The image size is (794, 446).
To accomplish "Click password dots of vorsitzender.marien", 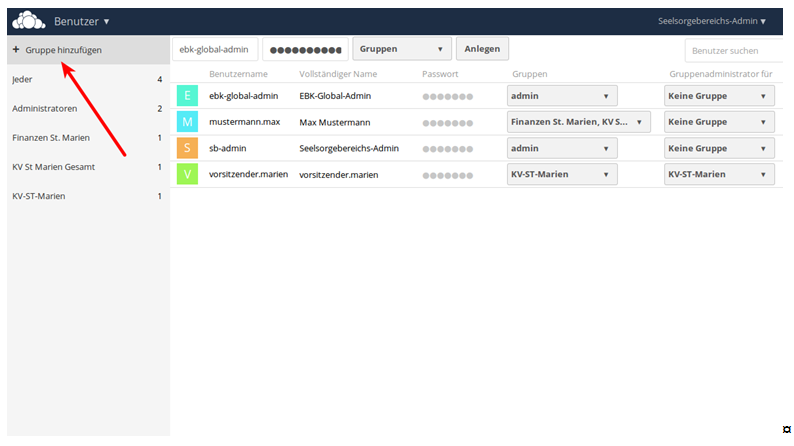I will (448, 176).
